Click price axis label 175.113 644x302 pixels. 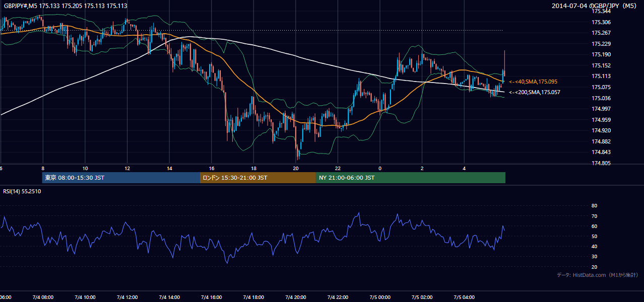[601, 76]
